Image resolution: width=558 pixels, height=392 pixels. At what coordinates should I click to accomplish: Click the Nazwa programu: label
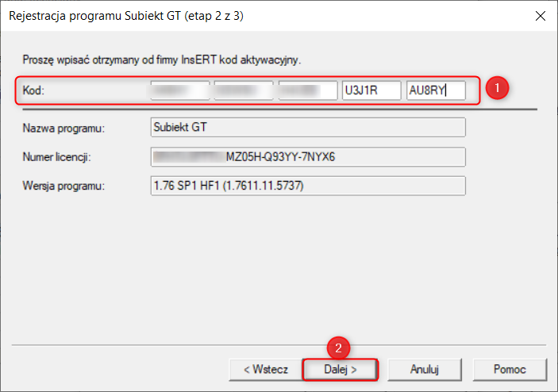(63, 128)
